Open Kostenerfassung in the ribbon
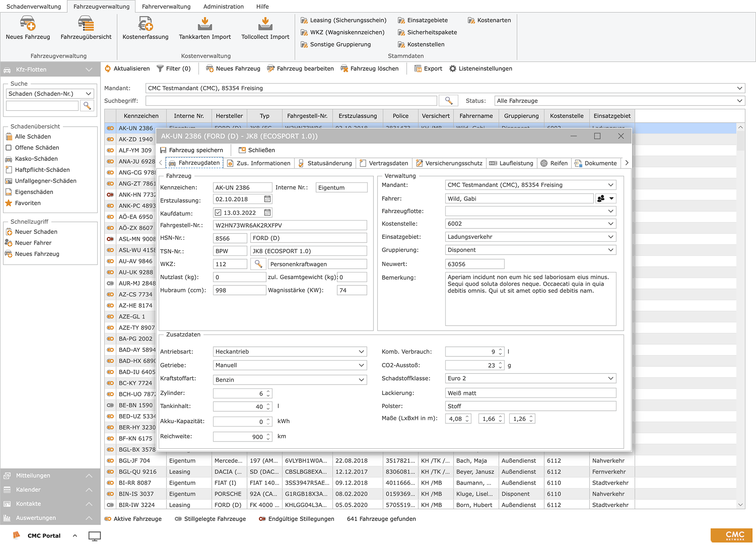 pyautogui.click(x=145, y=28)
